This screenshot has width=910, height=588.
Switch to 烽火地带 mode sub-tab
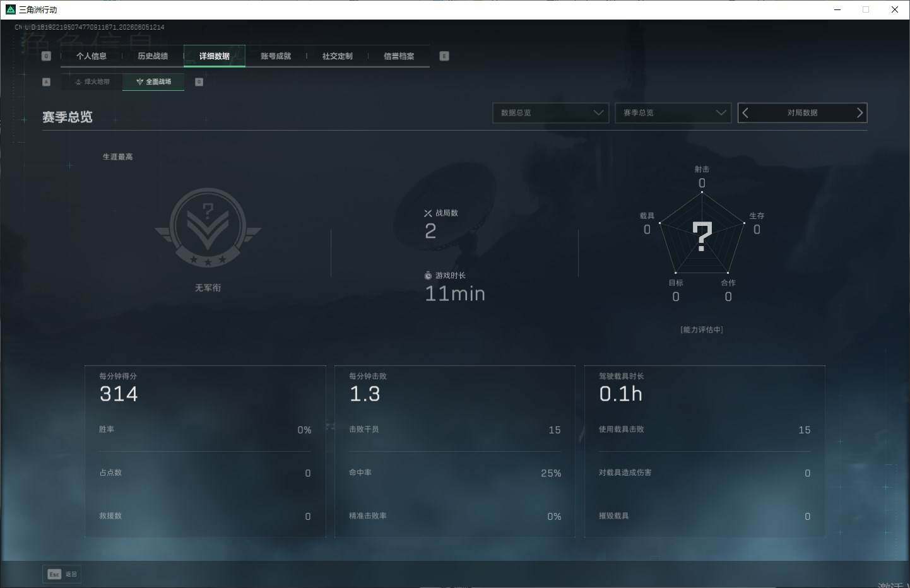click(x=92, y=81)
